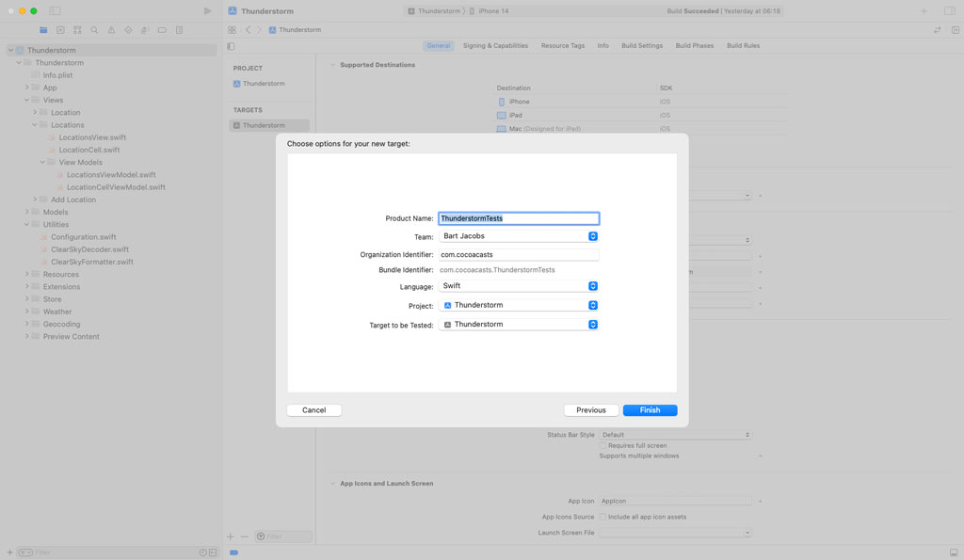Open the Report navigator icon
964x560 pixels.
[x=179, y=29]
